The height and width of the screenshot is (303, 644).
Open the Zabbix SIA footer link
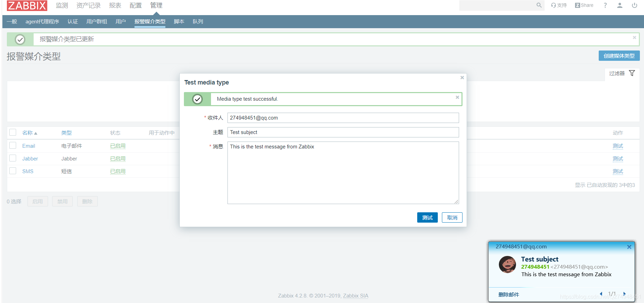click(x=355, y=296)
